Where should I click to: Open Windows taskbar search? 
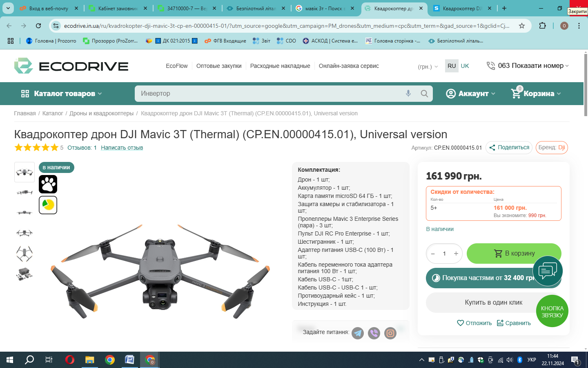click(x=29, y=360)
